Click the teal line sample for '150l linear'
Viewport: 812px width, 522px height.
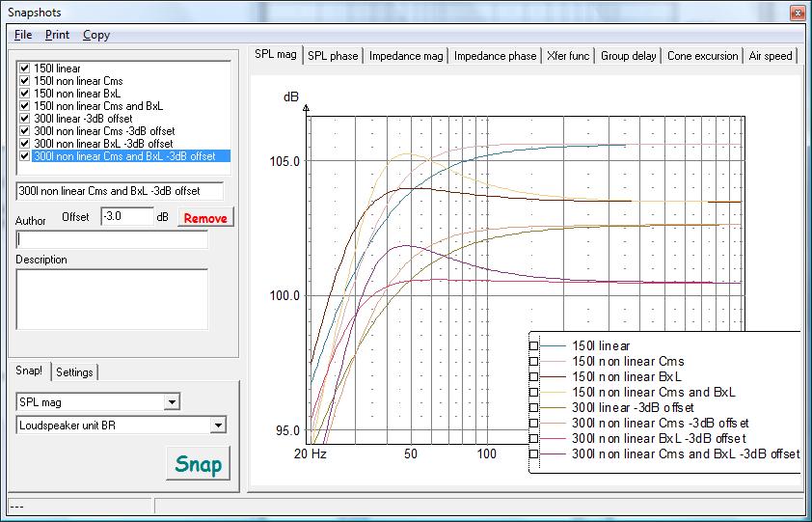pyautogui.click(x=554, y=345)
